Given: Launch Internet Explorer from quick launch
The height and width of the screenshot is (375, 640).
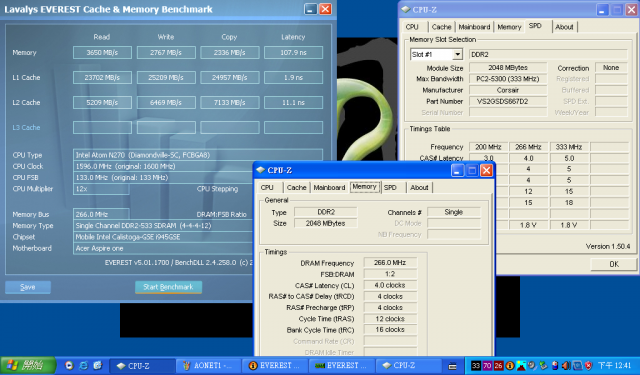Looking at the screenshot, I should [83, 365].
